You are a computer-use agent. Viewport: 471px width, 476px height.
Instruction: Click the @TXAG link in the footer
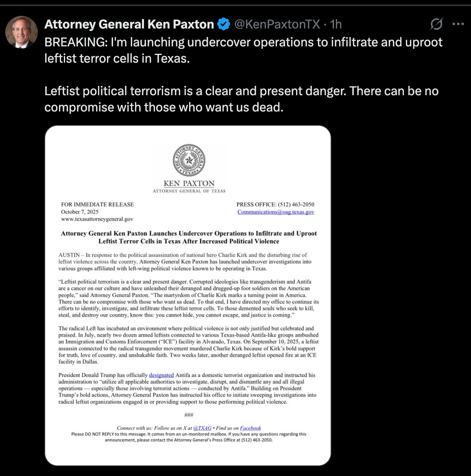tap(202, 428)
